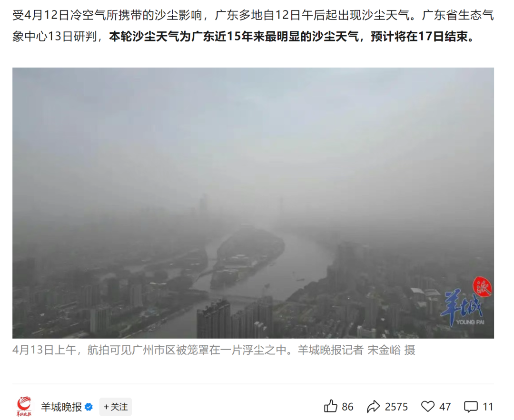Click the share arrow icon
514x420 pixels.
click(x=374, y=407)
